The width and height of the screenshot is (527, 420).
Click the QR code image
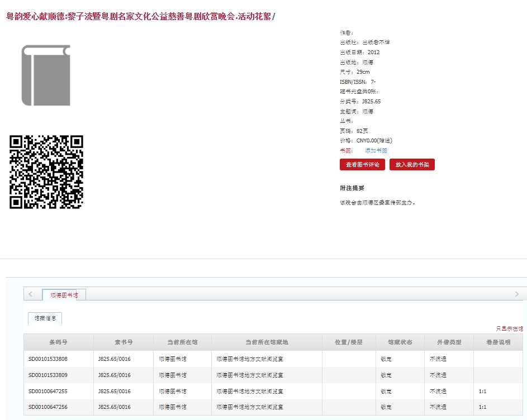46,172
